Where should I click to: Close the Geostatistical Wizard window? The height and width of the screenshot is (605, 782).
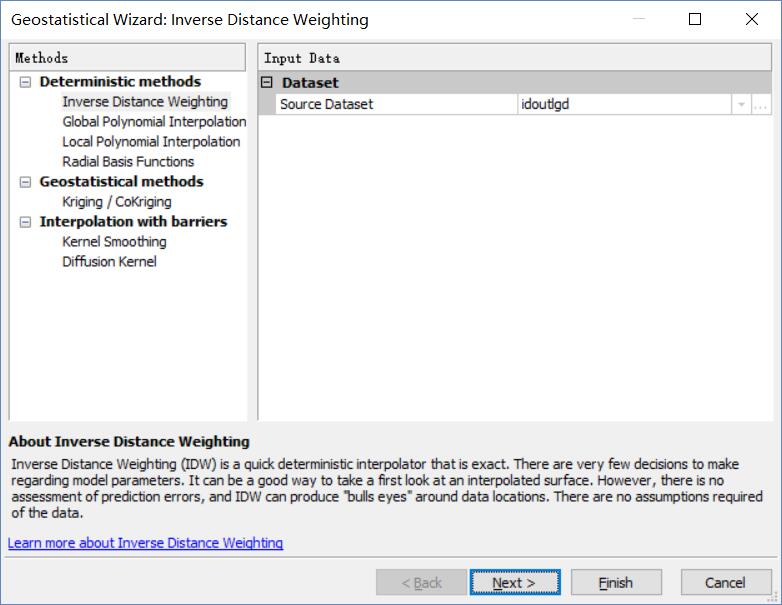[x=752, y=19]
